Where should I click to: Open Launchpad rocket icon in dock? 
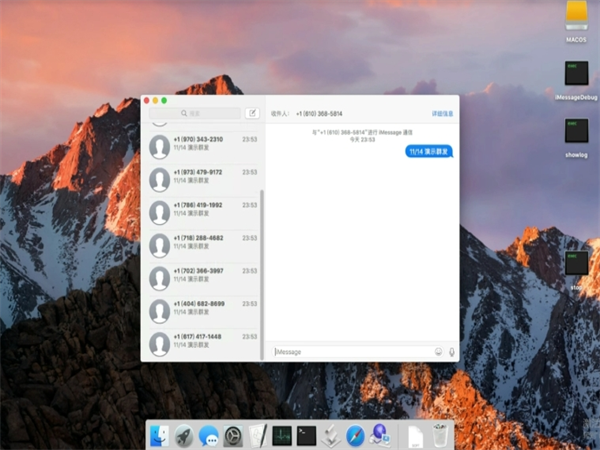click(184, 436)
